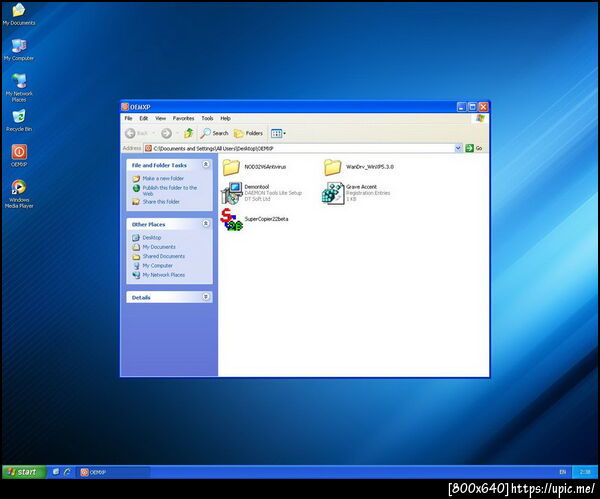The image size is (600, 499).
Task: Click the Forward navigation arrow
Action: click(166, 133)
